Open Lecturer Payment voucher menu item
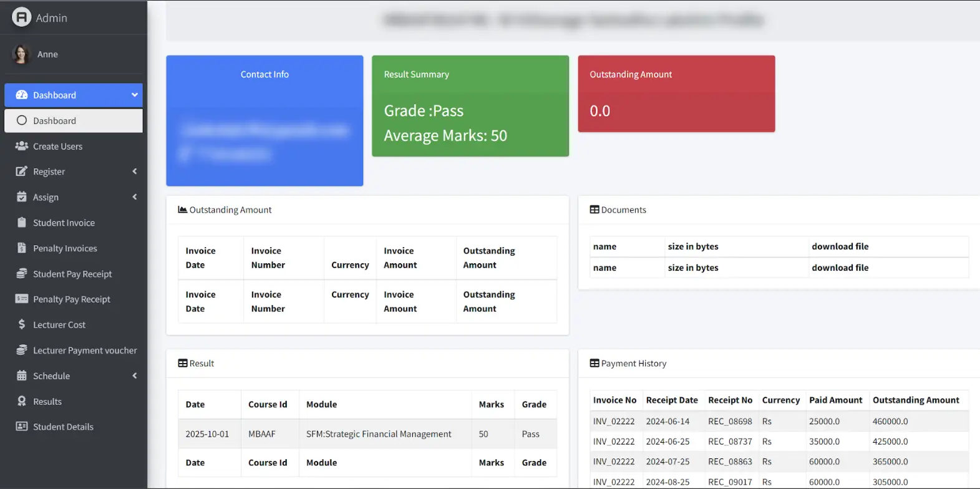The height and width of the screenshot is (489, 980). coord(84,351)
